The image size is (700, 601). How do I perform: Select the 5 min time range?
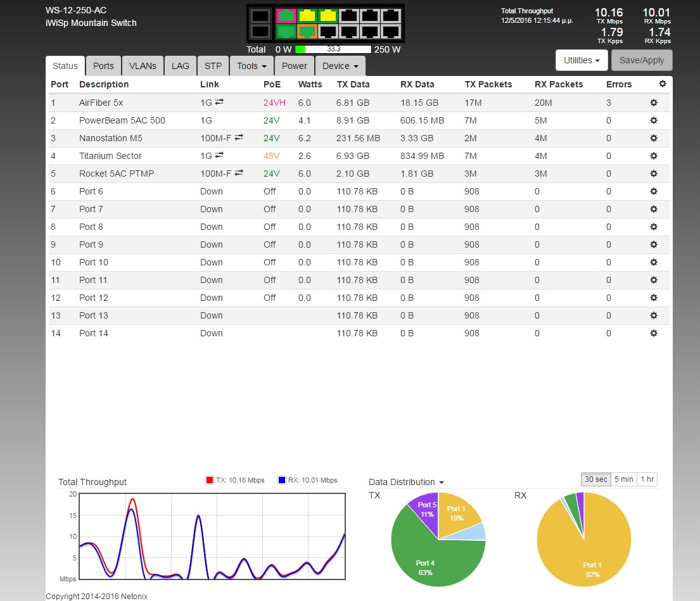[x=624, y=479]
